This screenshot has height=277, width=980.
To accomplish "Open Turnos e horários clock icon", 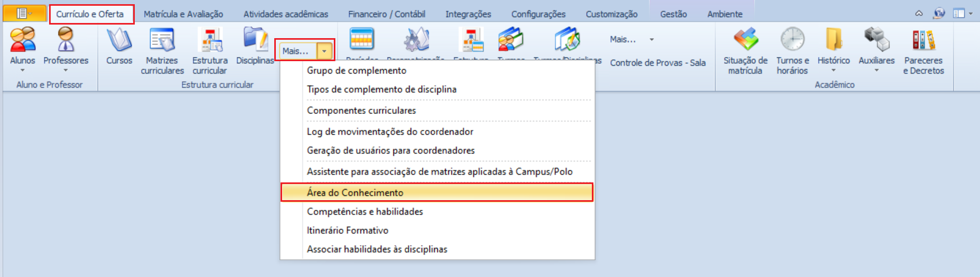I will (x=792, y=40).
